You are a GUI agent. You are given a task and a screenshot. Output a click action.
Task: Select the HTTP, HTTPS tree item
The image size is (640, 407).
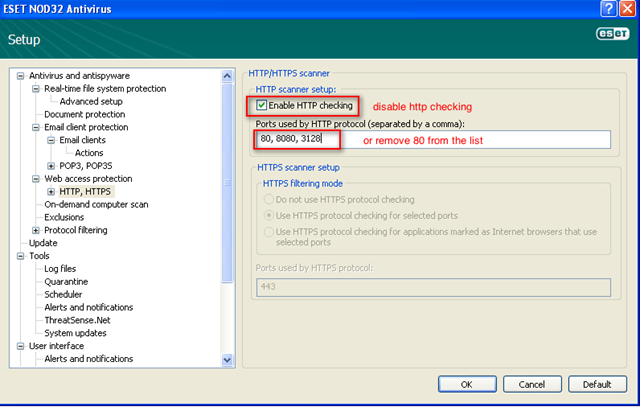85,191
